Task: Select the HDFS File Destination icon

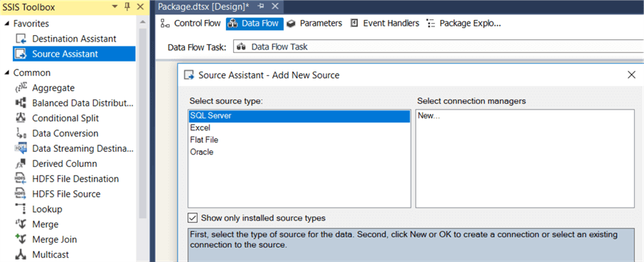Action: point(21,179)
